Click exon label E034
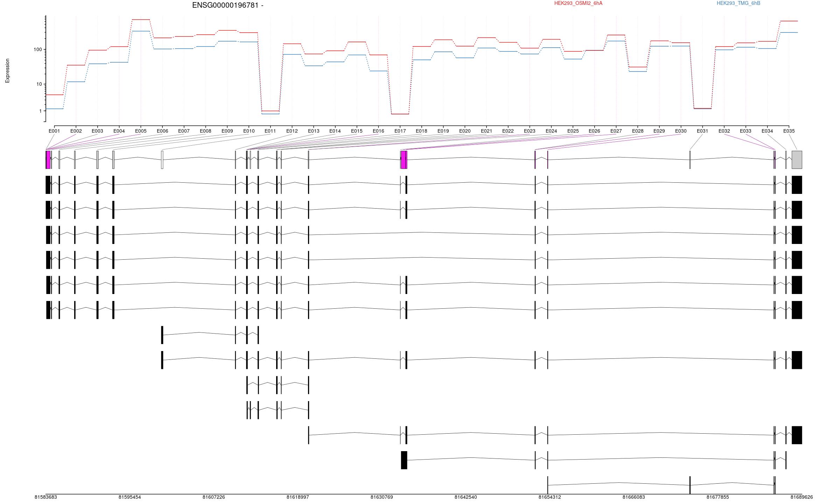840x504 pixels. point(767,131)
